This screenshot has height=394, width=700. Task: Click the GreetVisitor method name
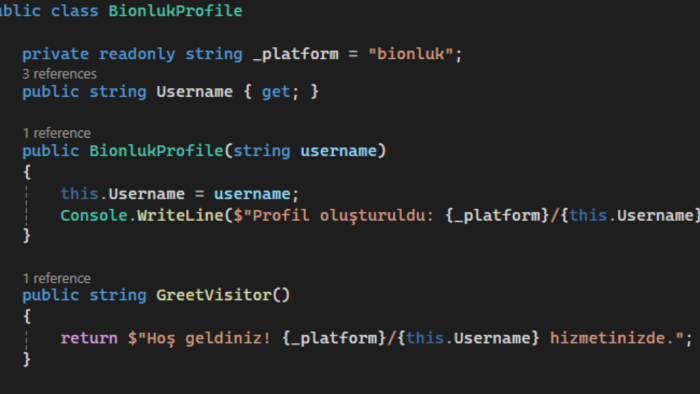click(x=214, y=295)
